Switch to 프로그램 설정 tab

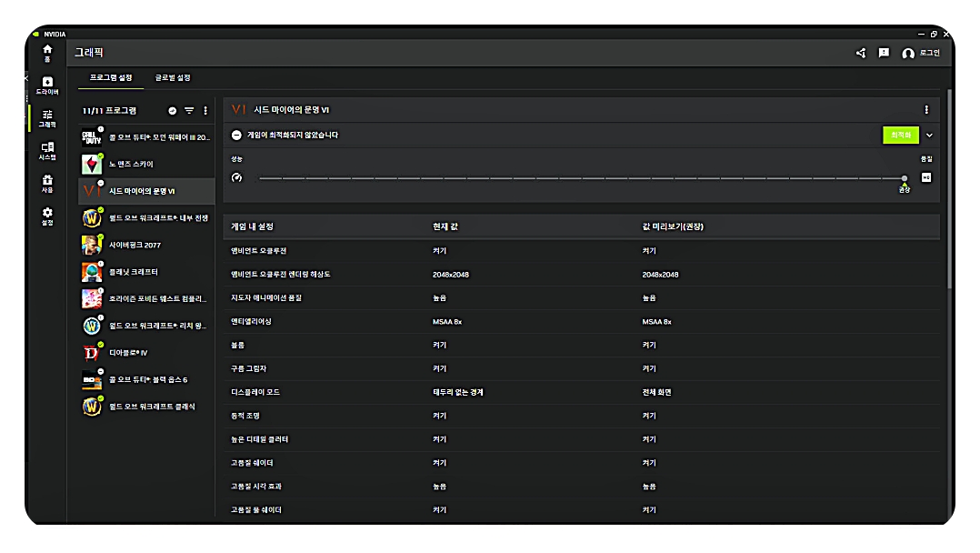tap(111, 77)
